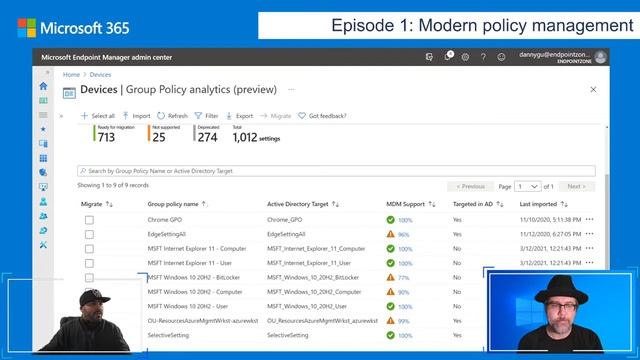Sort by Active Directory Target column

coord(303,204)
